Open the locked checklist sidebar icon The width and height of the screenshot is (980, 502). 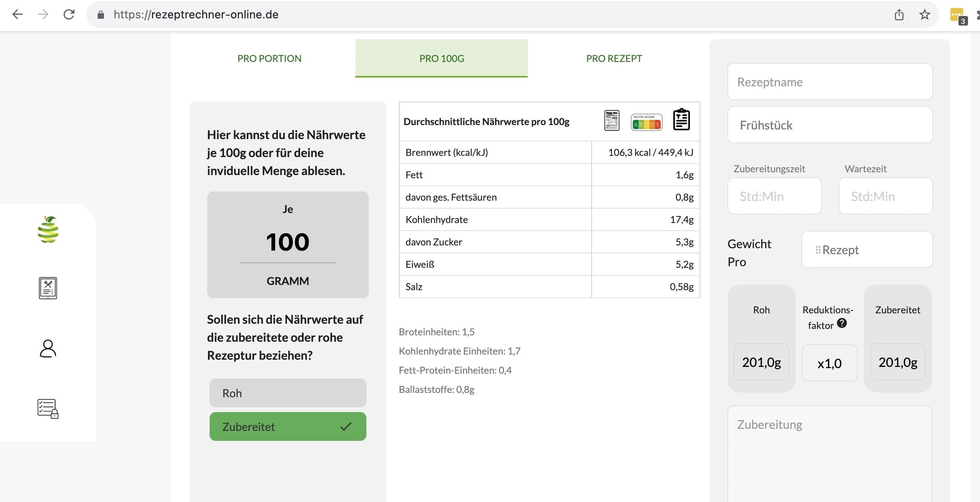coord(48,408)
